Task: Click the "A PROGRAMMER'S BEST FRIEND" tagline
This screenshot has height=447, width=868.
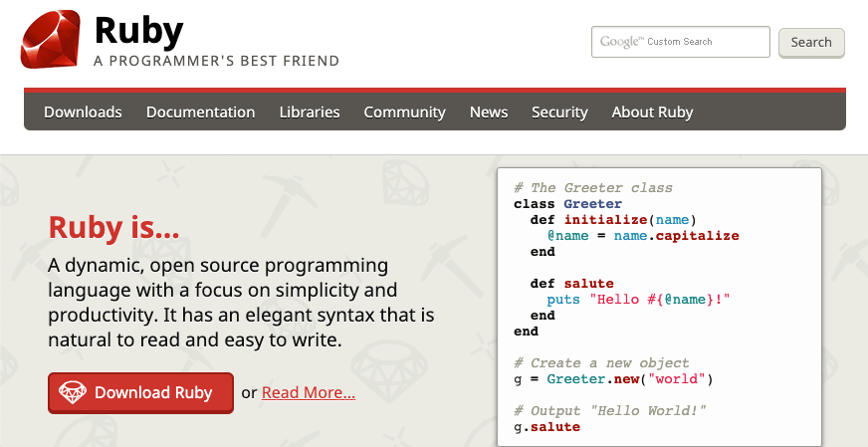Action: (216, 61)
